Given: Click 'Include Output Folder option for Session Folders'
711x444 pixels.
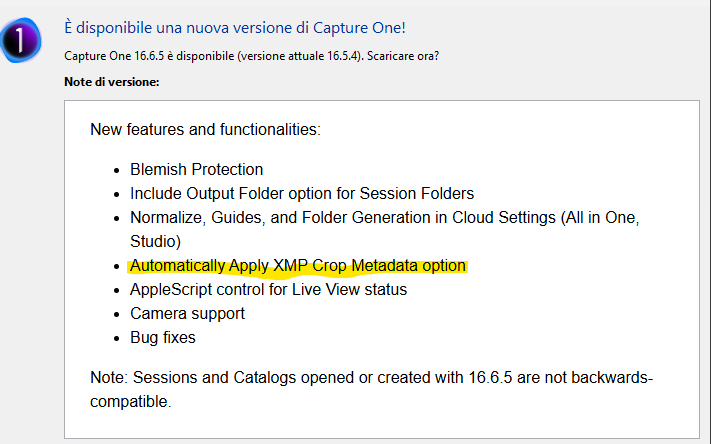Looking at the screenshot, I should (302, 194).
